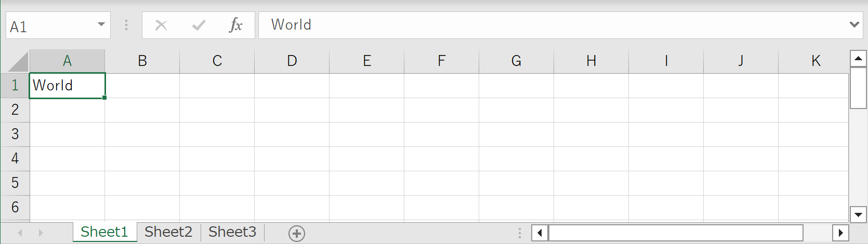
Task: Select column D header
Action: pyautogui.click(x=292, y=61)
